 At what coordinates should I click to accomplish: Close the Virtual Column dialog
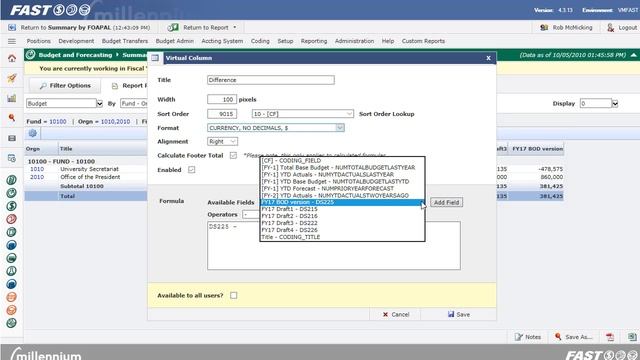coord(488,58)
